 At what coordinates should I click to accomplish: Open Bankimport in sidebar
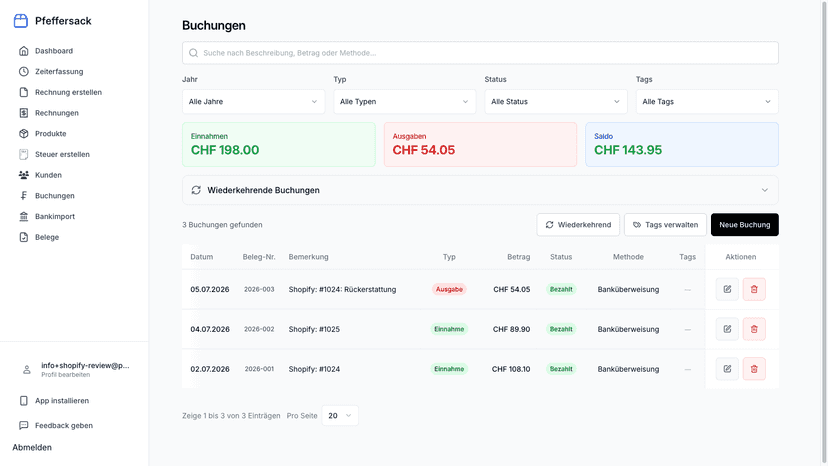tap(55, 216)
